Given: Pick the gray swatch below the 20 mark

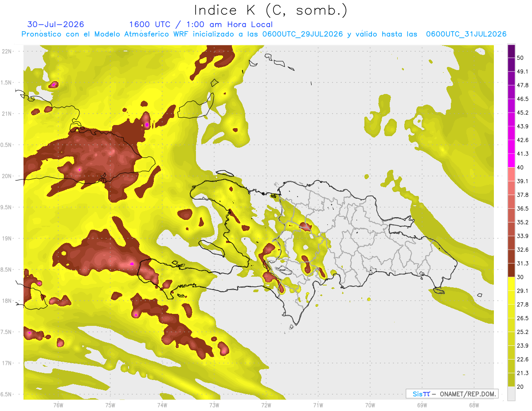Looking at the screenshot, I should [x=511, y=394].
